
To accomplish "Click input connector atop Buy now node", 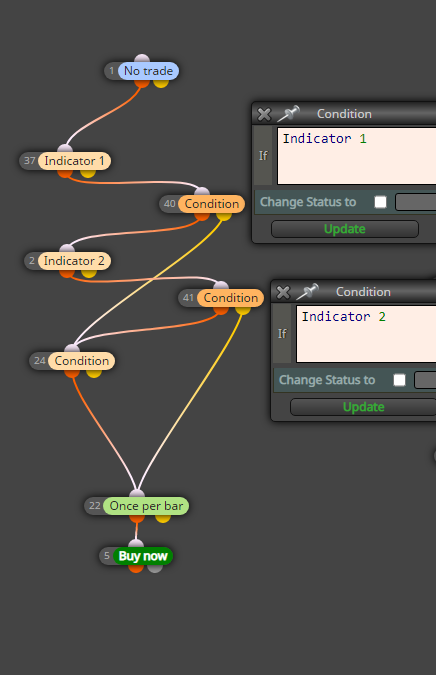I will 136,545.
